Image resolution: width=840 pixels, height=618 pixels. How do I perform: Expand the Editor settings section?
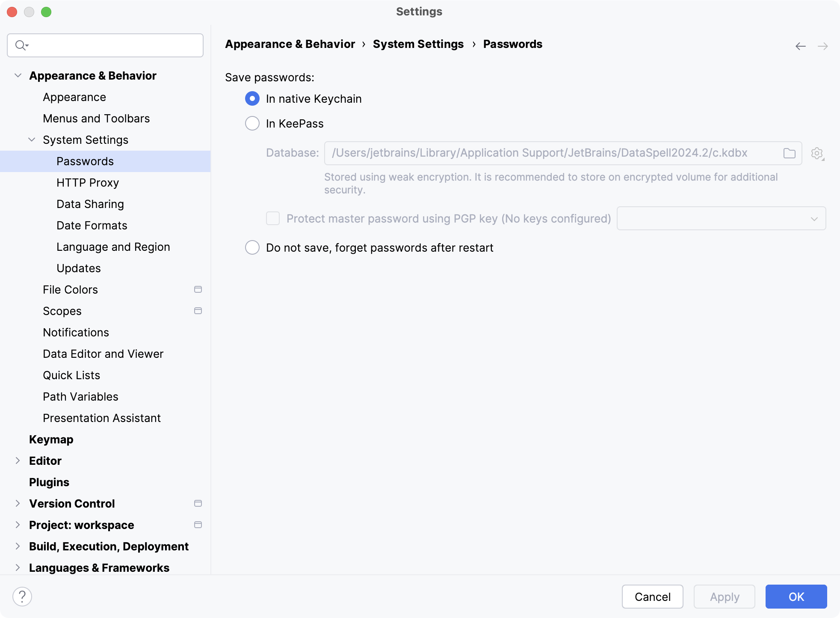click(x=18, y=461)
